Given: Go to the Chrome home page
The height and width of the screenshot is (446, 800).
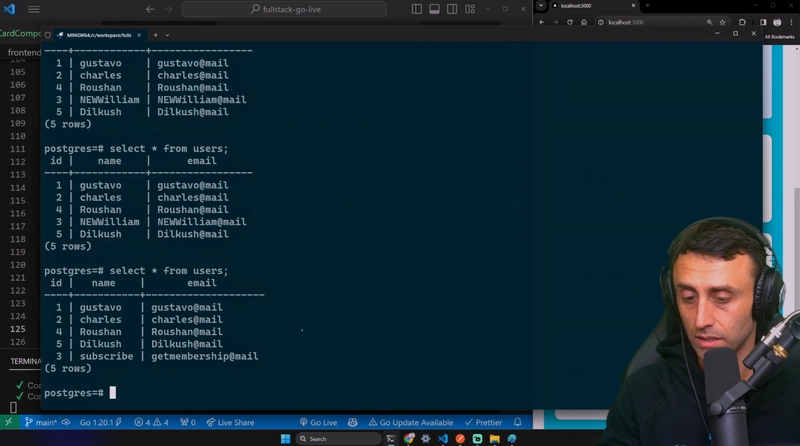Looking at the screenshot, I should point(584,22).
